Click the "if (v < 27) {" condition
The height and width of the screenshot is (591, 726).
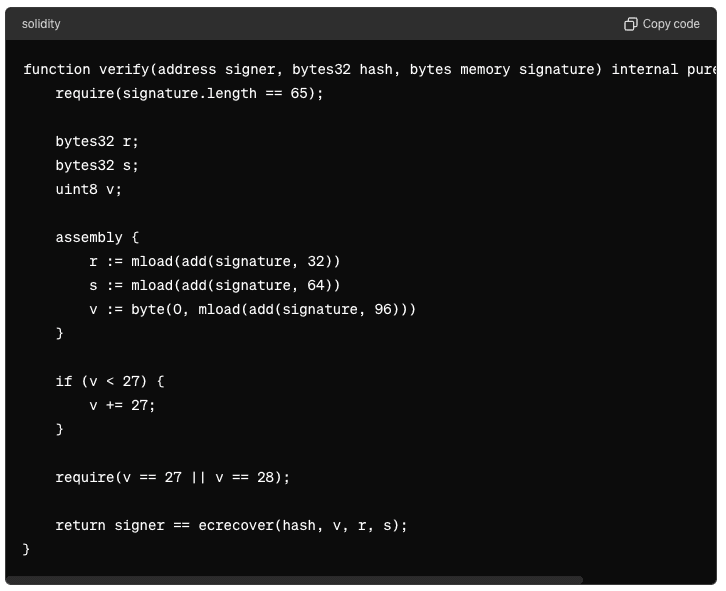tap(109, 382)
